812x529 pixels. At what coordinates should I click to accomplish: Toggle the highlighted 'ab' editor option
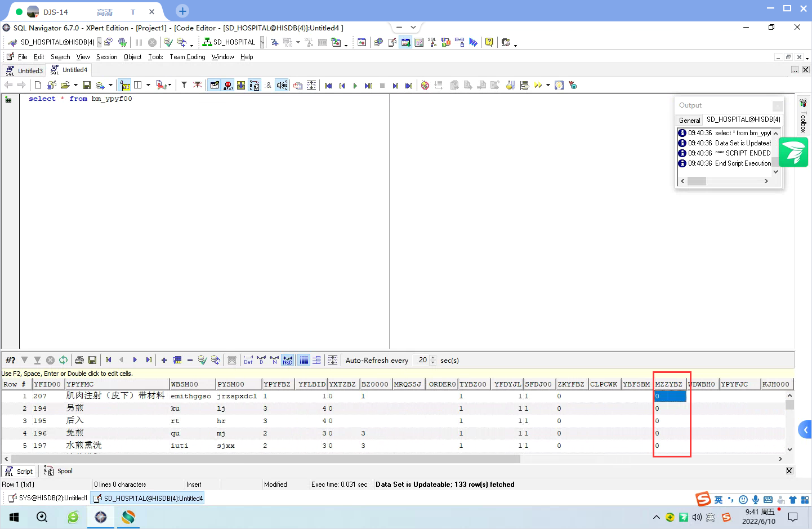(125, 85)
